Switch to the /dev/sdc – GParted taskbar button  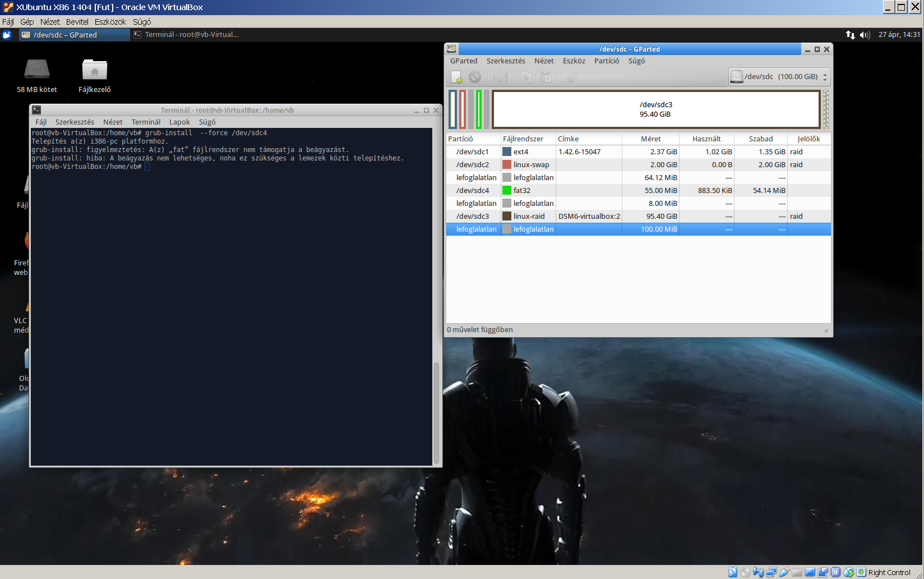74,35
